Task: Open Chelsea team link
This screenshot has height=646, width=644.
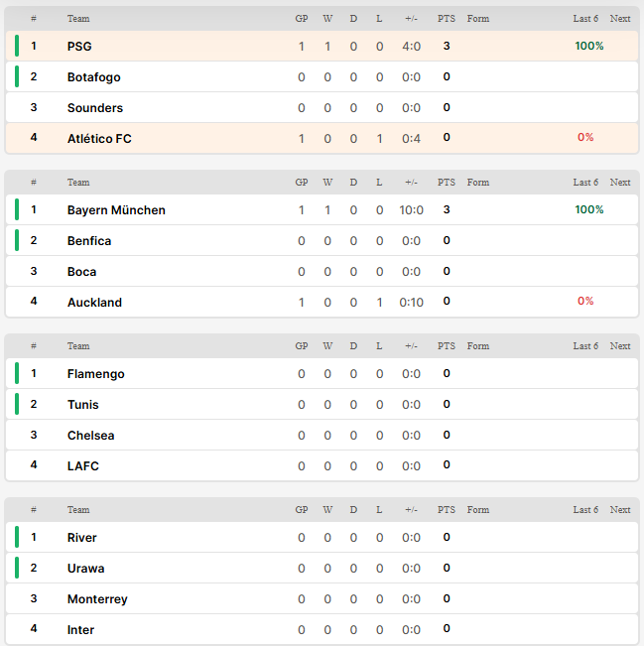Action: point(91,436)
